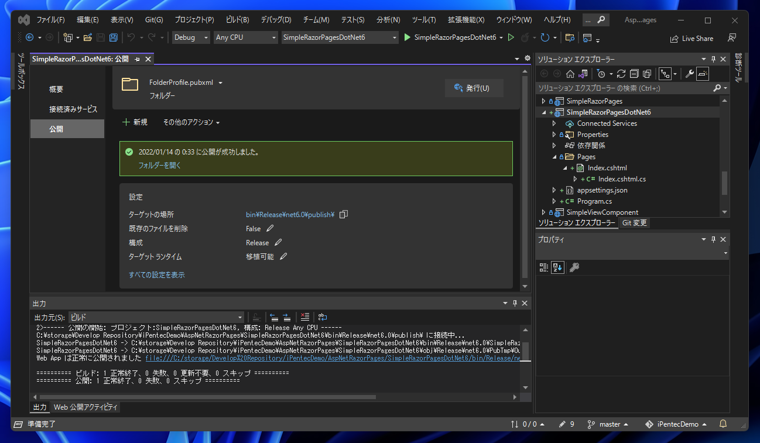Click the navigate backward toolbar icon
This screenshot has width=760, height=443.
[30, 37]
